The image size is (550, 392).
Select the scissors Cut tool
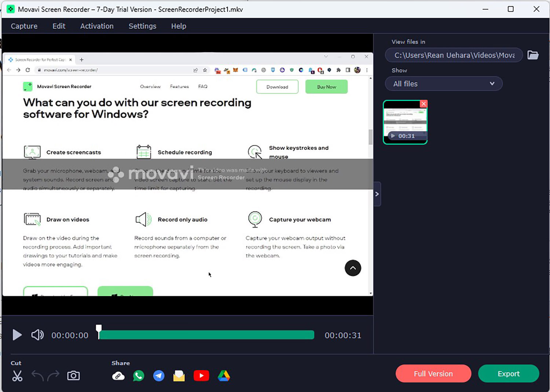point(17,376)
